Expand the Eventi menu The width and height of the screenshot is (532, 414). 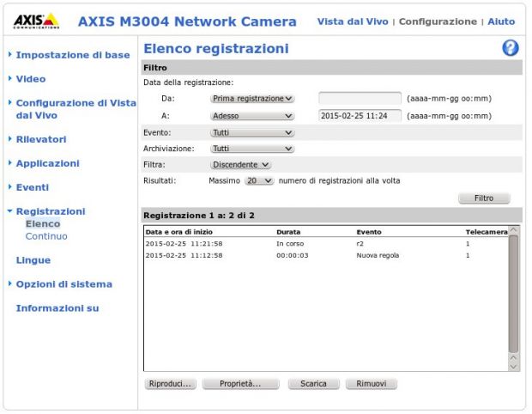(x=33, y=187)
